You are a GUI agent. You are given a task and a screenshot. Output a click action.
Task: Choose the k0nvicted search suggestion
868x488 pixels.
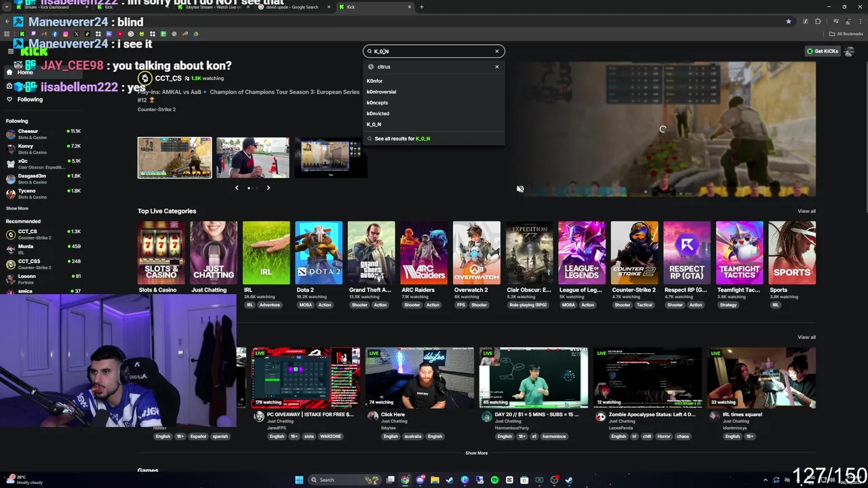tap(434, 113)
